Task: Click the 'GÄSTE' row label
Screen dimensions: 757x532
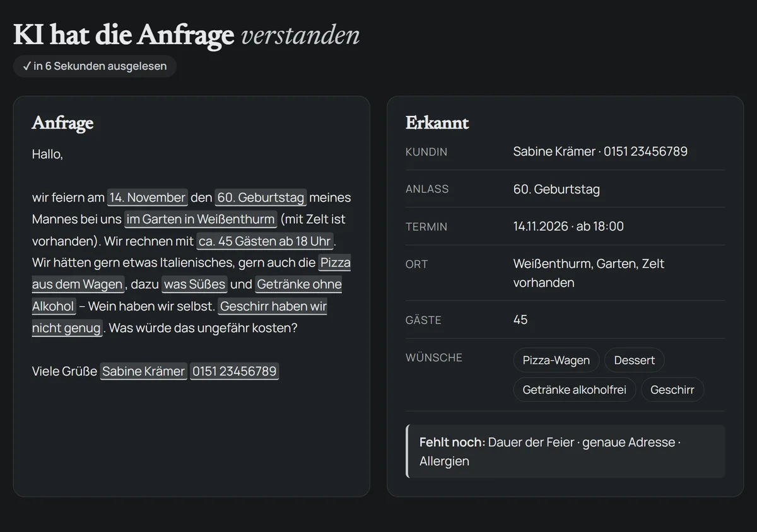Action: tap(423, 320)
